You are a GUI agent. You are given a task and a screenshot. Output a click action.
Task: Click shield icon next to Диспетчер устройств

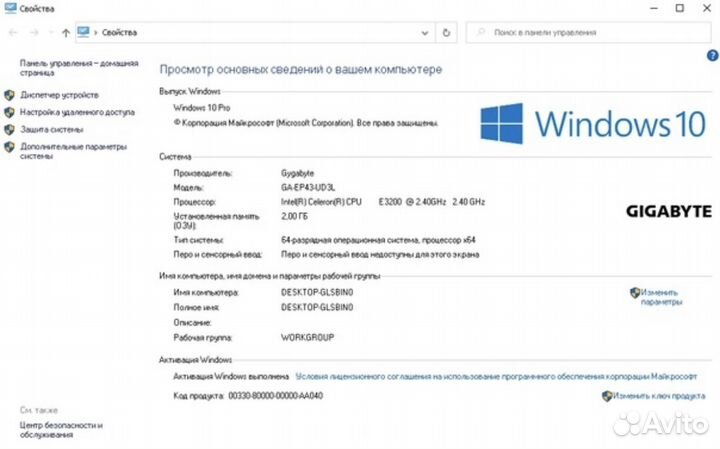9,95
